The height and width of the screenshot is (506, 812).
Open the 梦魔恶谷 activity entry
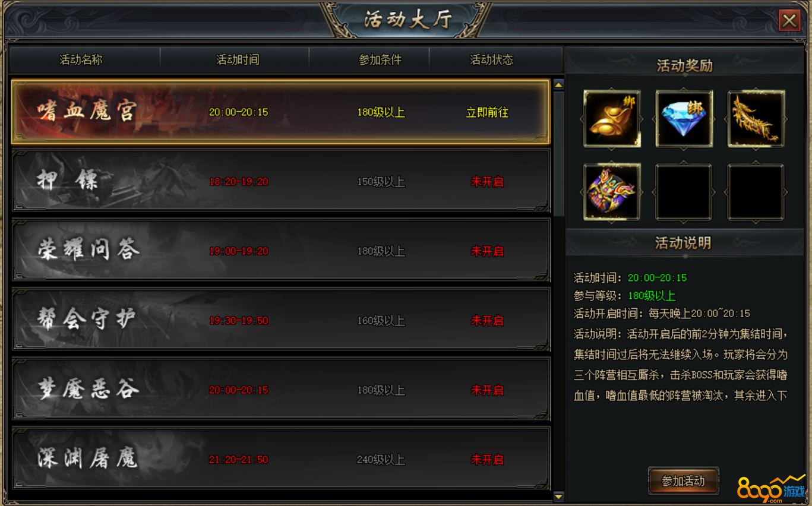tap(281, 389)
